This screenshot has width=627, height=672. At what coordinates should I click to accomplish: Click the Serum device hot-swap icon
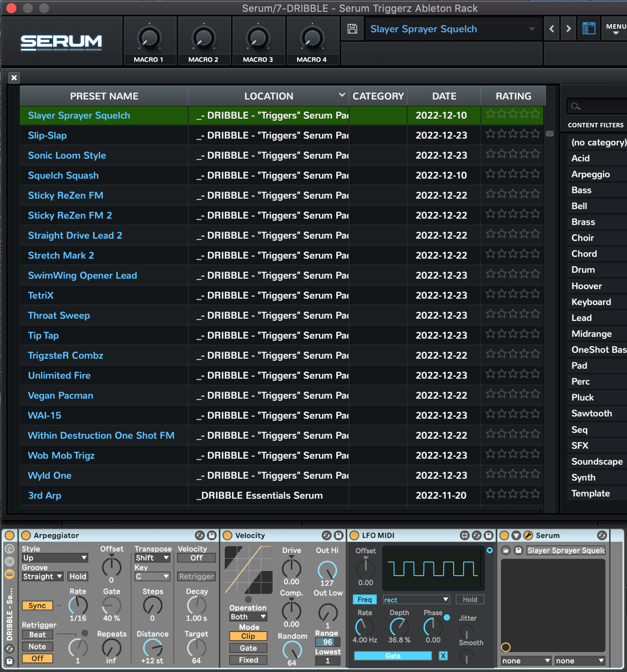tap(602, 535)
